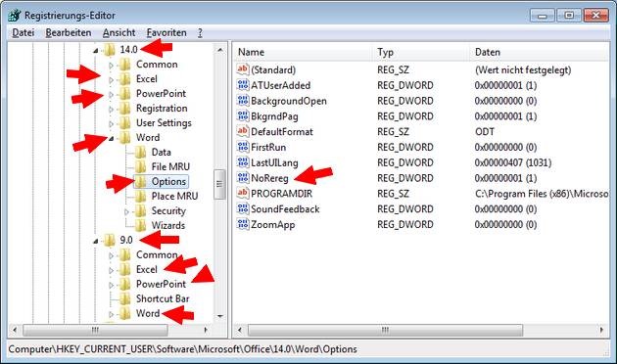Open the Favoriten menu
Screen dimensions: 617x364
tap(166, 32)
